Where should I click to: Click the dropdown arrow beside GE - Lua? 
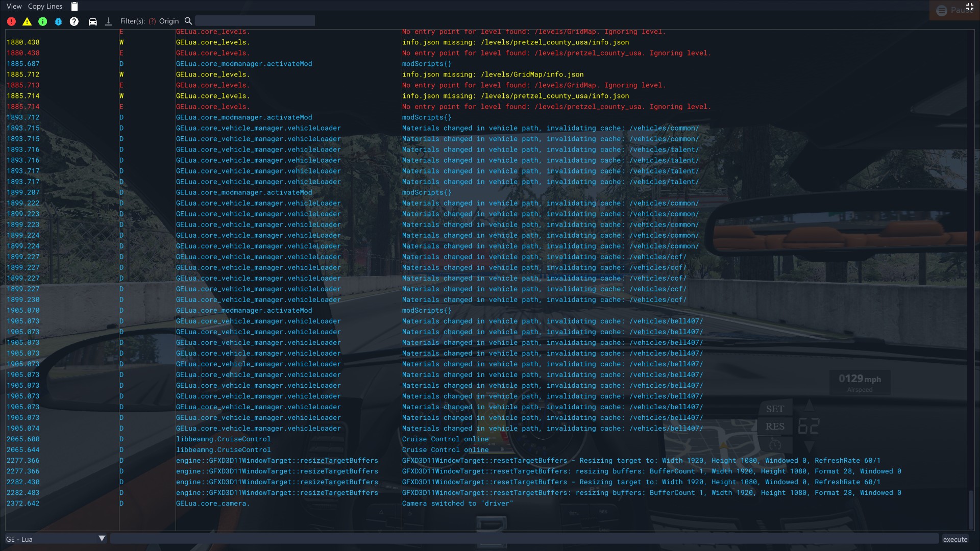coord(102,539)
